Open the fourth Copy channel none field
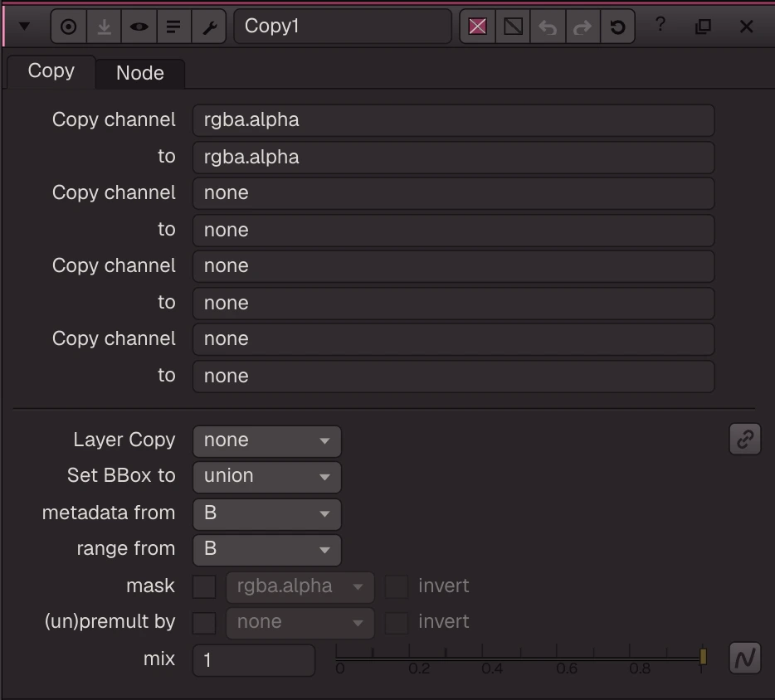 click(453, 339)
